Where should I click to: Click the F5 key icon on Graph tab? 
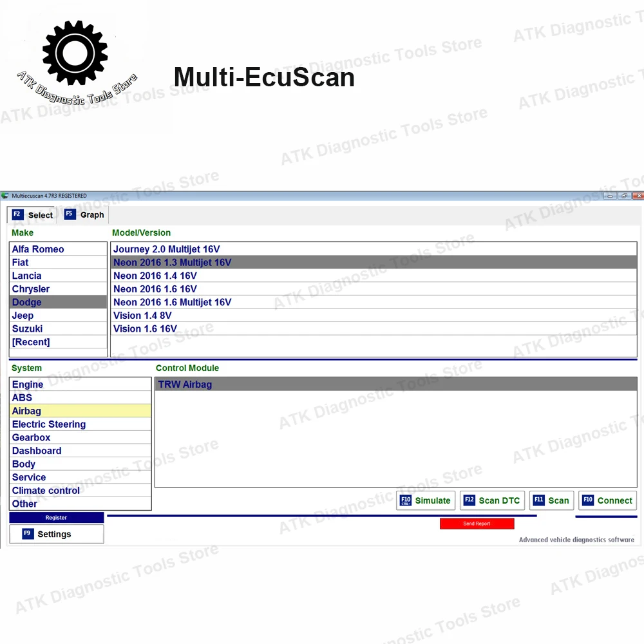(70, 214)
